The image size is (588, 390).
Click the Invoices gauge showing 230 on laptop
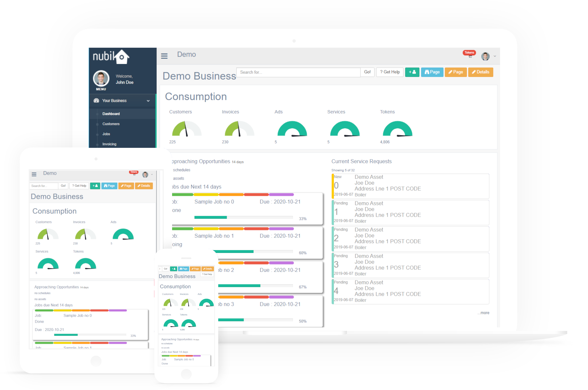click(240, 129)
